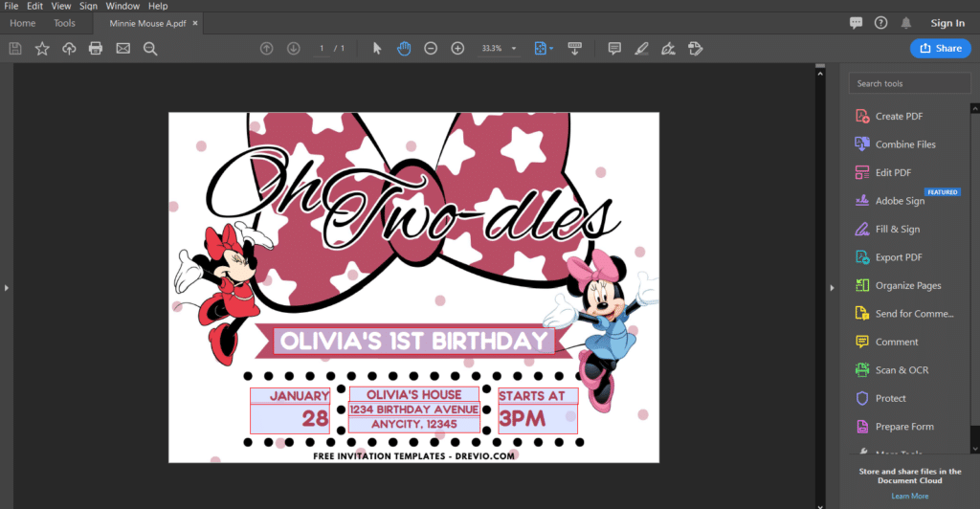Viewport: 980px width, 509px height.
Task: Click the current page number field
Action: point(322,48)
